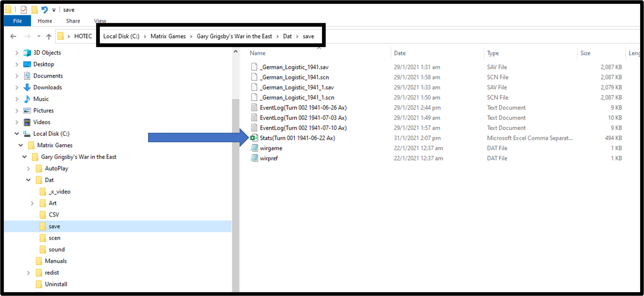Expand the AutoPlay folder node
The height and width of the screenshot is (296, 644).
28,169
